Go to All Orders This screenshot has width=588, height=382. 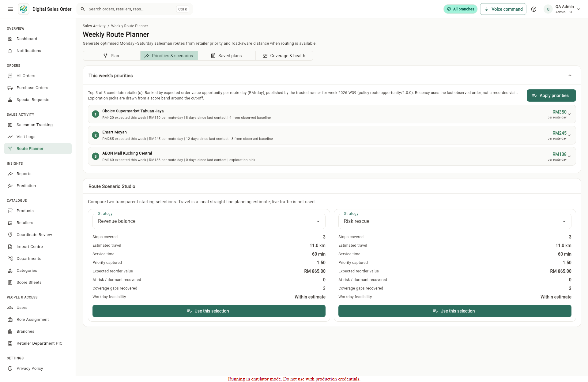pos(38,76)
